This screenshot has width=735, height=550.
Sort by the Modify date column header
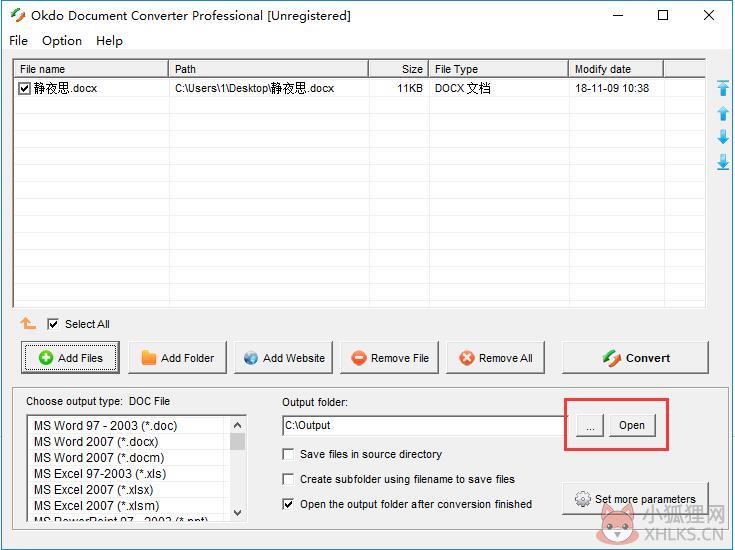tap(616, 69)
